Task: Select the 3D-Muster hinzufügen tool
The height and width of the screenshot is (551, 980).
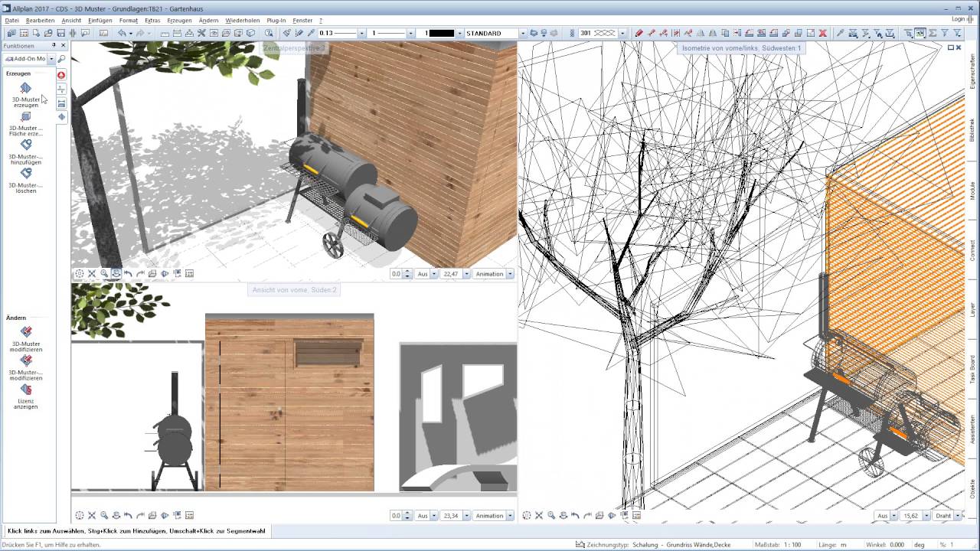Action: pyautogui.click(x=26, y=152)
